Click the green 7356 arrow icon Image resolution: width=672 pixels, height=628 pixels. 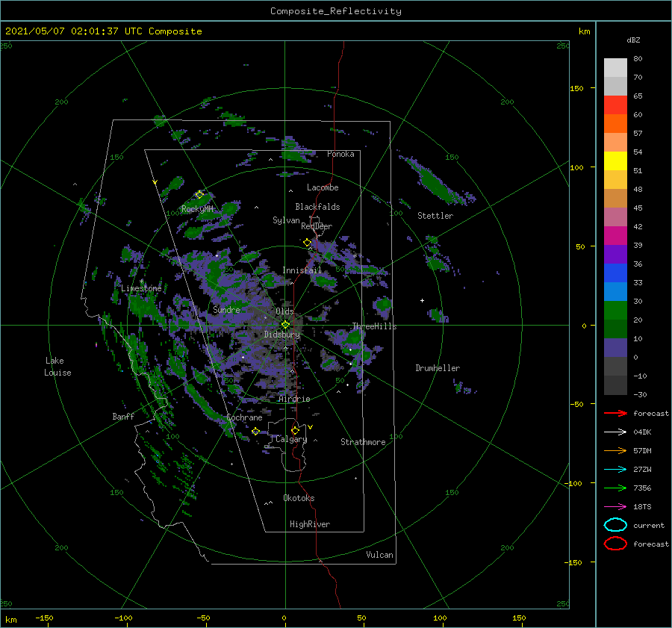point(615,488)
